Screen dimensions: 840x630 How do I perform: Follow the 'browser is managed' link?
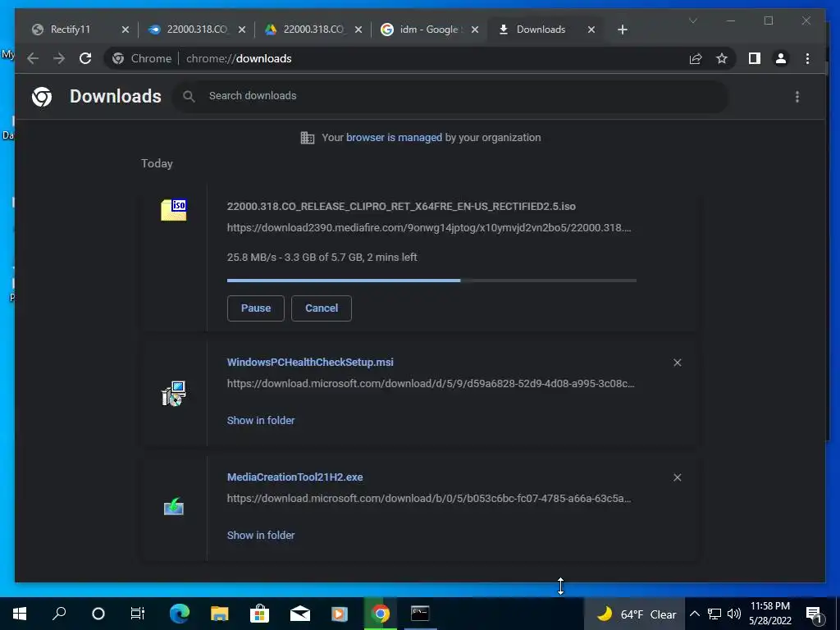click(394, 138)
